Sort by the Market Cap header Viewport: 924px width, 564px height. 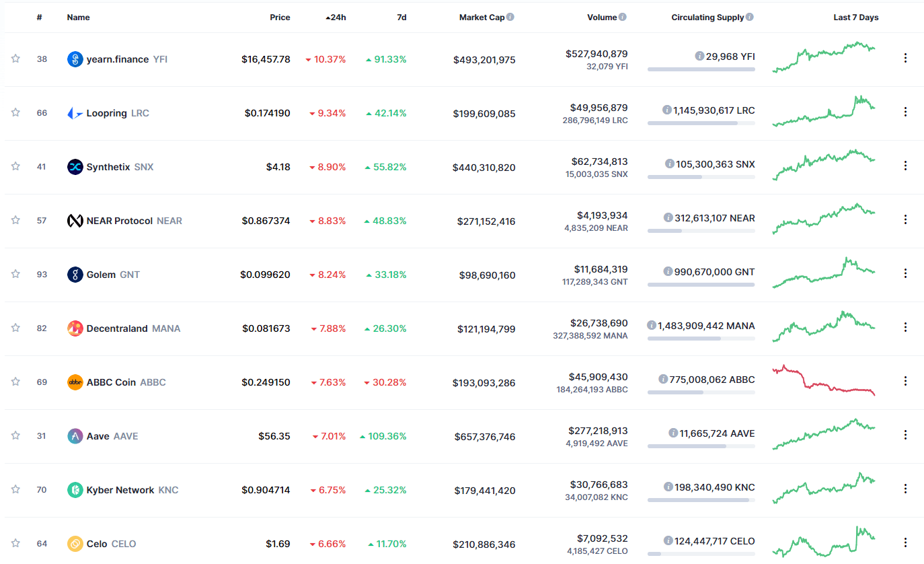(482, 17)
